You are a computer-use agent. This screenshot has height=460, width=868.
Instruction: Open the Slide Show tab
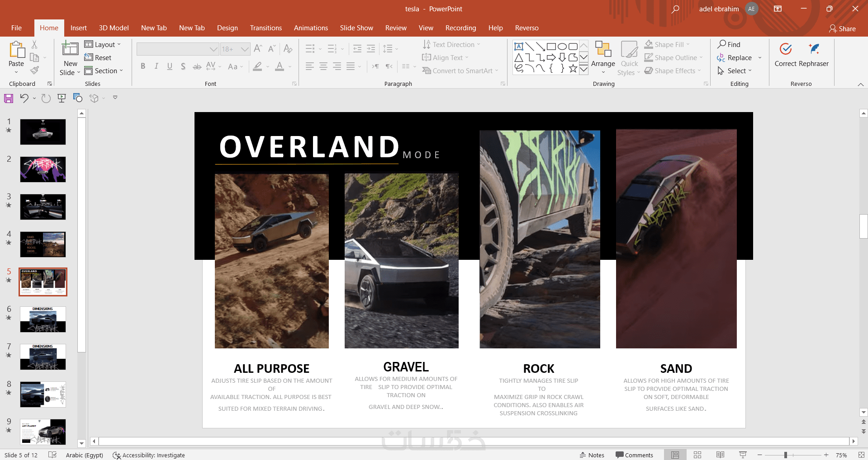click(x=356, y=28)
